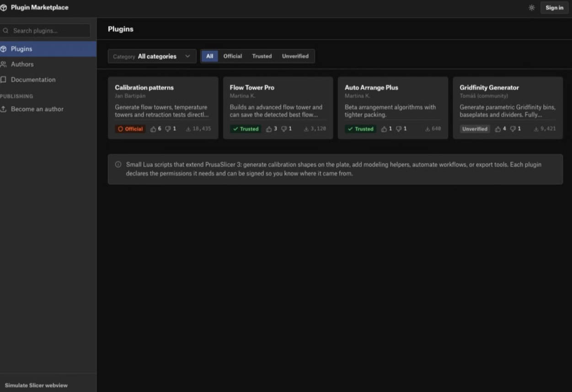Thumbs down the Calibration patterns plugin
572x392 pixels.
168,129
